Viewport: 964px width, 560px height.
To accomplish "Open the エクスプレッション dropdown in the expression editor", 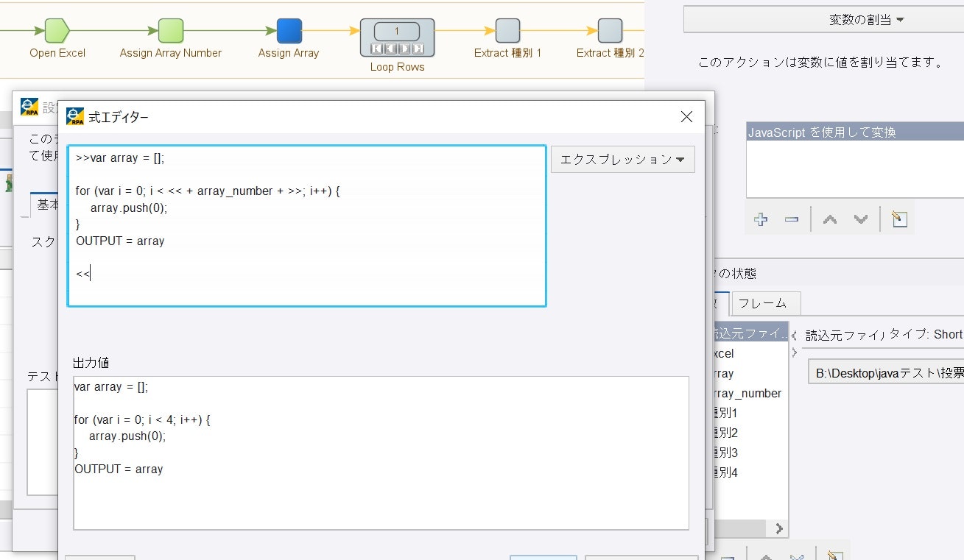I will click(623, 159).
